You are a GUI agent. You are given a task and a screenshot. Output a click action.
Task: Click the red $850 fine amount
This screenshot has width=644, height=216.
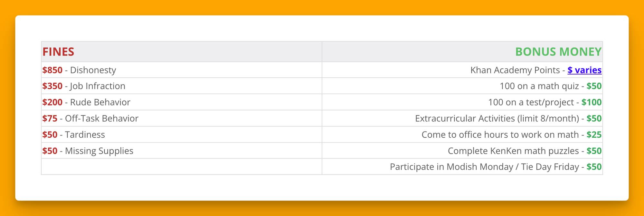point(52,70)
